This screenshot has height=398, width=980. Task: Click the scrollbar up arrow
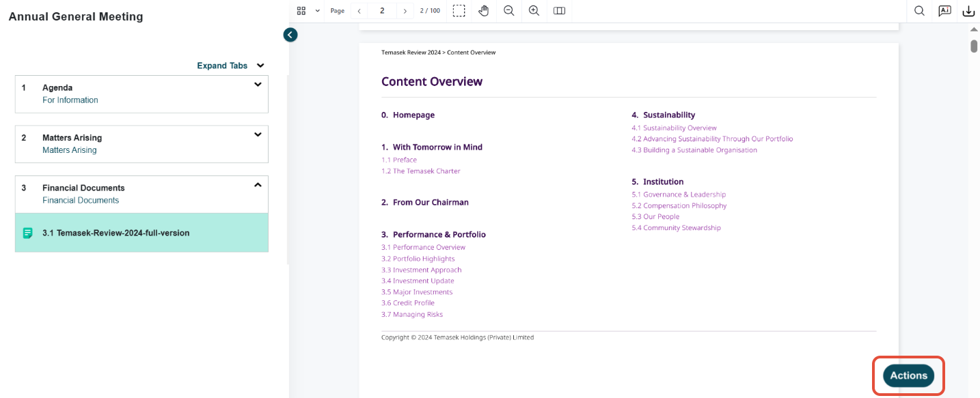(x=974, y=30)
